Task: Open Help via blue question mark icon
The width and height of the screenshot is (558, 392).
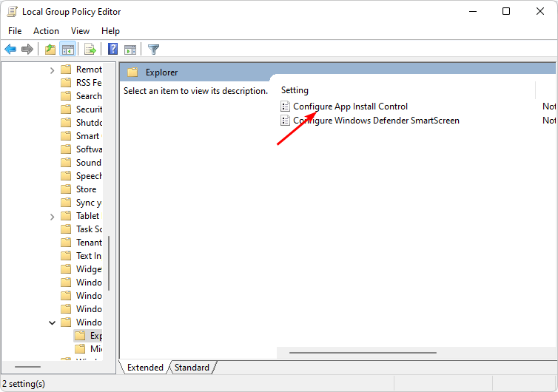Action: [112, 49]
